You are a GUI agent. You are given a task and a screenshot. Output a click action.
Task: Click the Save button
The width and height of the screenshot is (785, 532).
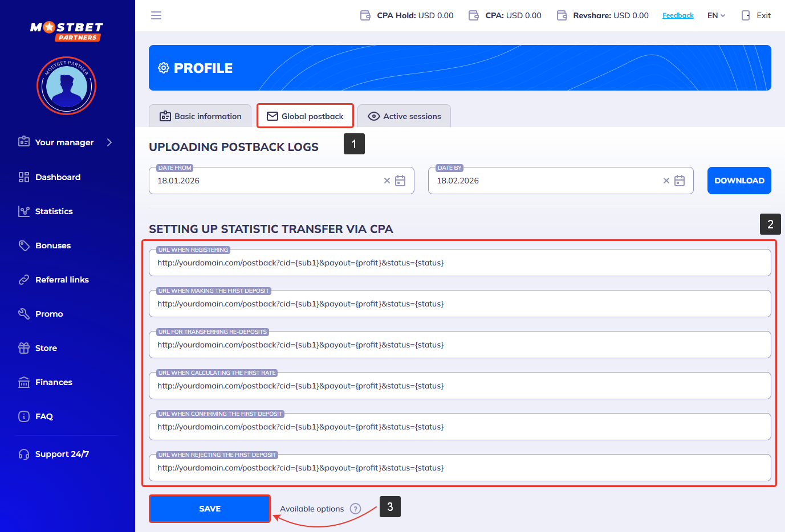[x=210, y=509]
